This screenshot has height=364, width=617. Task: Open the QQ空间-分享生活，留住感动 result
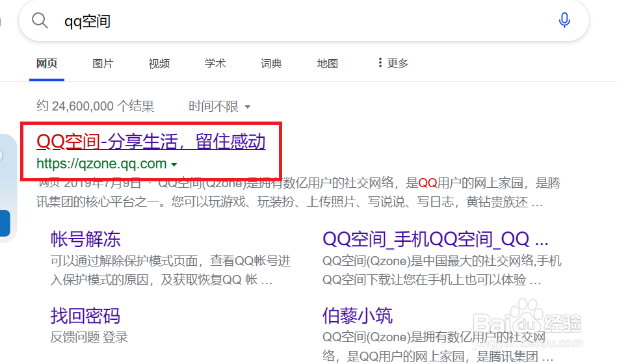click(151, 142)
